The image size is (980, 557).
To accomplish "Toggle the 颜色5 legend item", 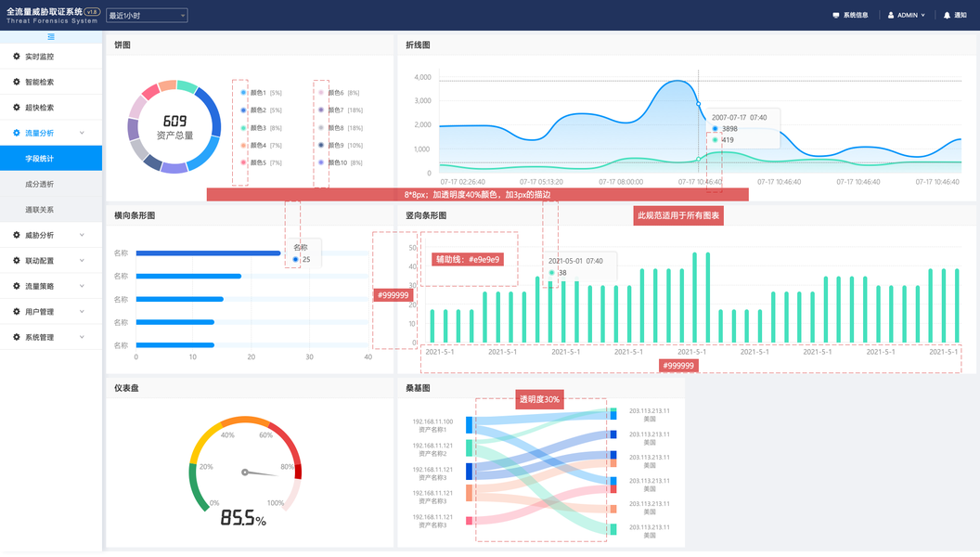I will tap(262, 162).
